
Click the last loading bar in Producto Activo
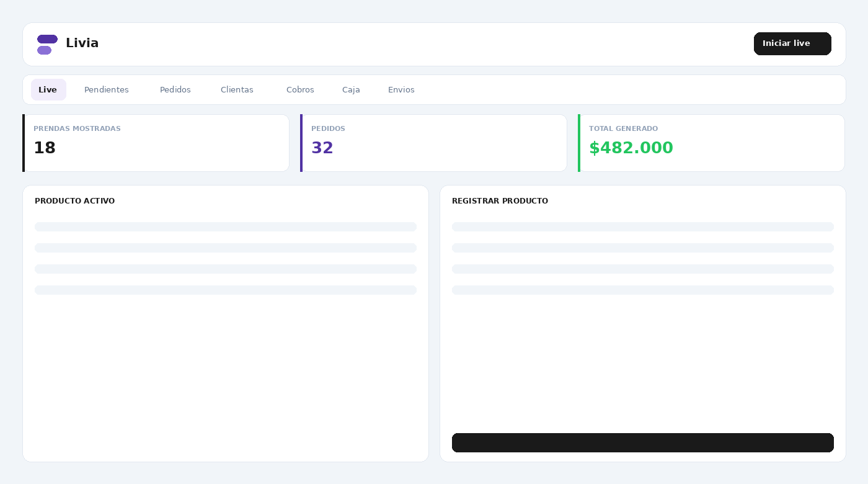coord(226,290)
